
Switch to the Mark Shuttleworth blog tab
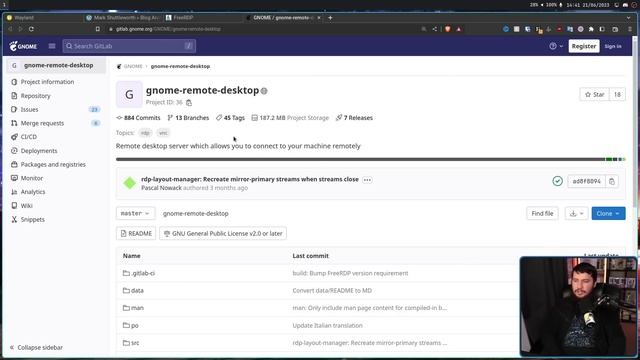coord(123,18)
